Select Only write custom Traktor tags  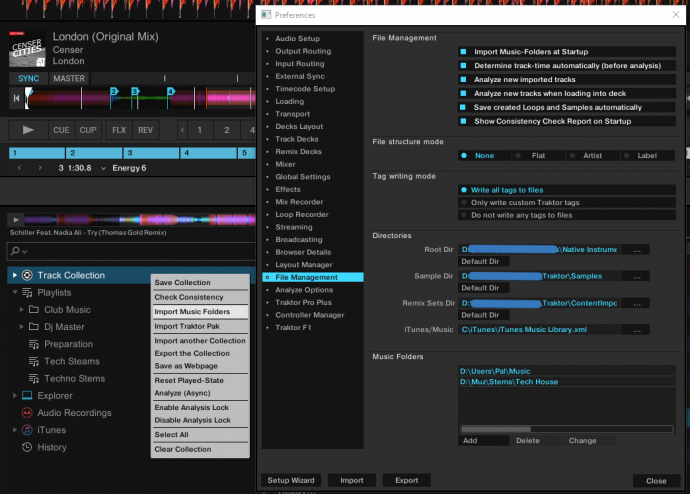tap(567, 203)
